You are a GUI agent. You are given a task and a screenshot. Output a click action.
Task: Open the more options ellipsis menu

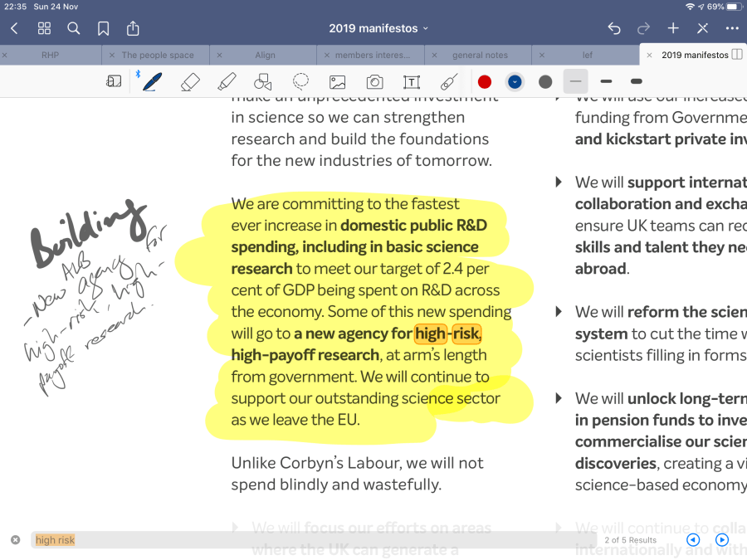coord(731,28)
